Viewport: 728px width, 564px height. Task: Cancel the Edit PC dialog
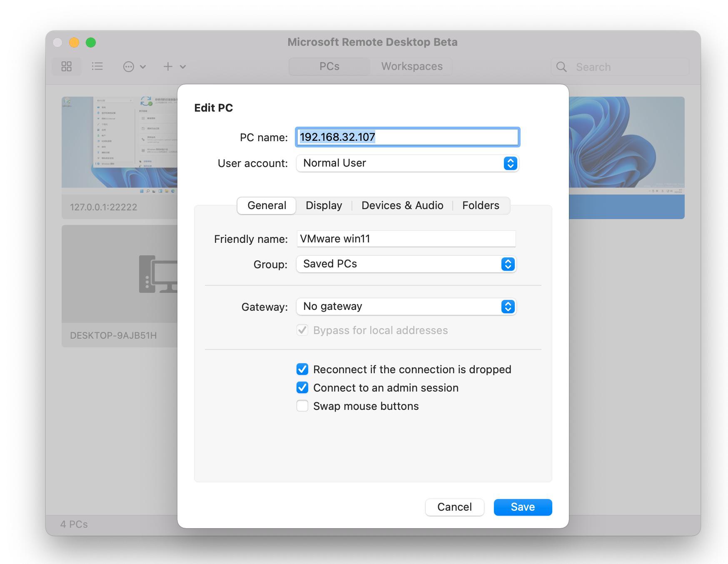coord(454,507)
